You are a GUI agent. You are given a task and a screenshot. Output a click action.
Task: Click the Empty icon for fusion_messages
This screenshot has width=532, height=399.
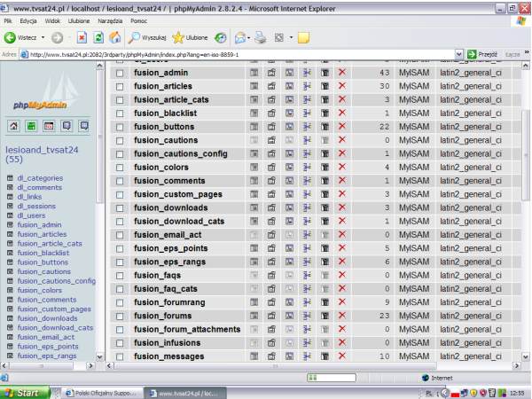[325, 356]
